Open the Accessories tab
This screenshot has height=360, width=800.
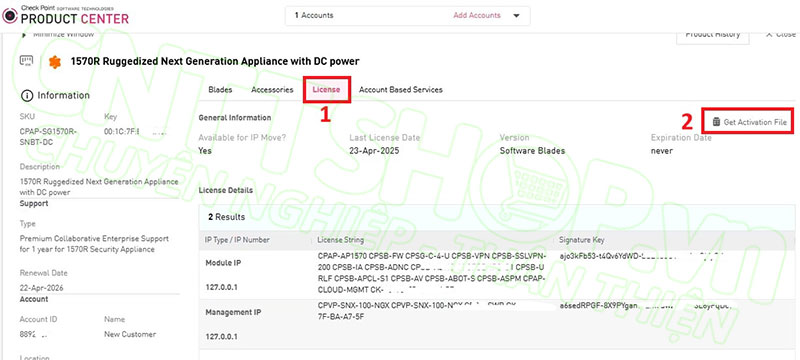click(x=272, y=90)
